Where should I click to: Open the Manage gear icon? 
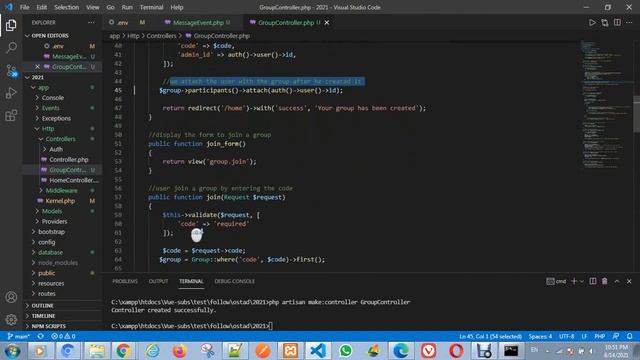[11, 319]
